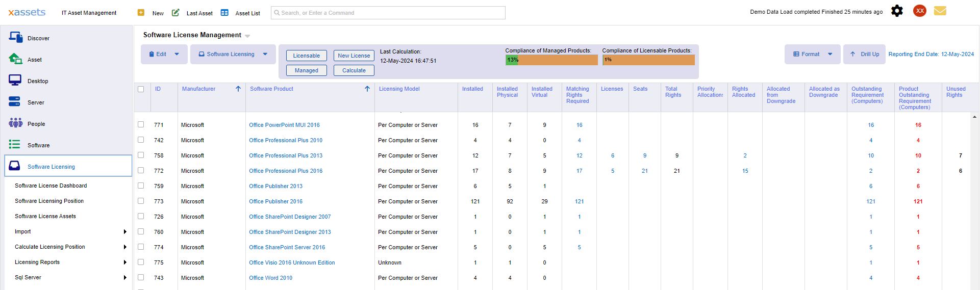Open Office SharePoint Server 2016 link
The width and height of the screenshot is (980, 290).
tap(287, 247)
